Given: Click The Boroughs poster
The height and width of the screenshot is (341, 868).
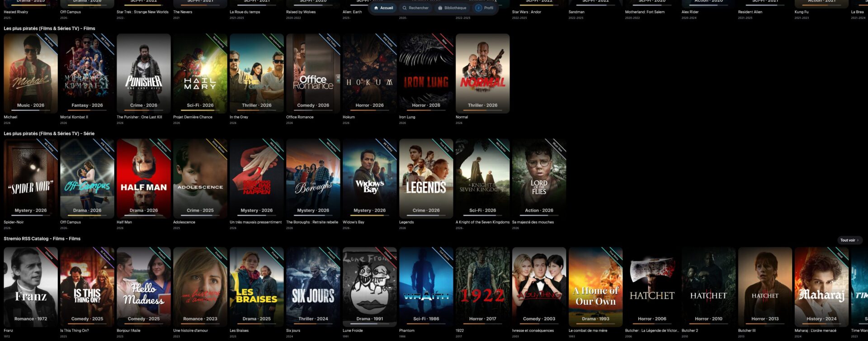Looking at the screenshot, I should (x=313, y=178).
